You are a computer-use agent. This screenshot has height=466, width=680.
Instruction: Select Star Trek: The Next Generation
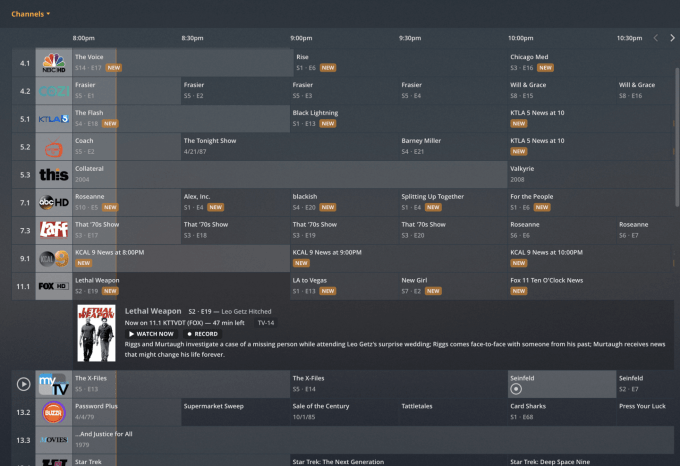click(x=399, y=460)
